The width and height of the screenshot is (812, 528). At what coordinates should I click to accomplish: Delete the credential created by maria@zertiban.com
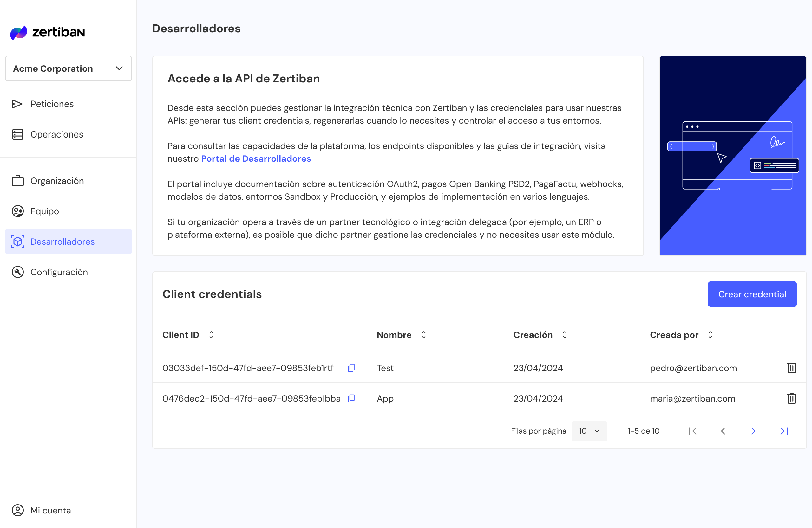(x=791, y=398)
